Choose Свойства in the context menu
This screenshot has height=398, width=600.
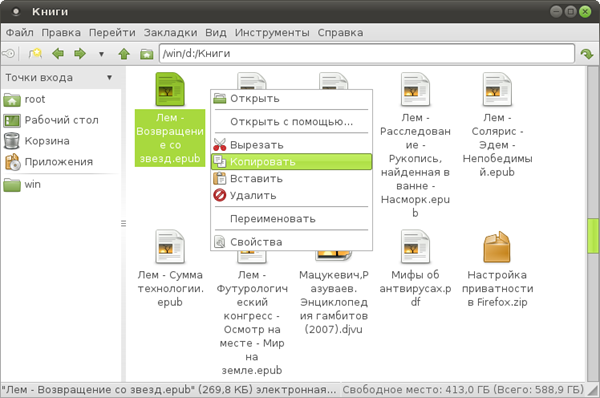coord(291,242)
